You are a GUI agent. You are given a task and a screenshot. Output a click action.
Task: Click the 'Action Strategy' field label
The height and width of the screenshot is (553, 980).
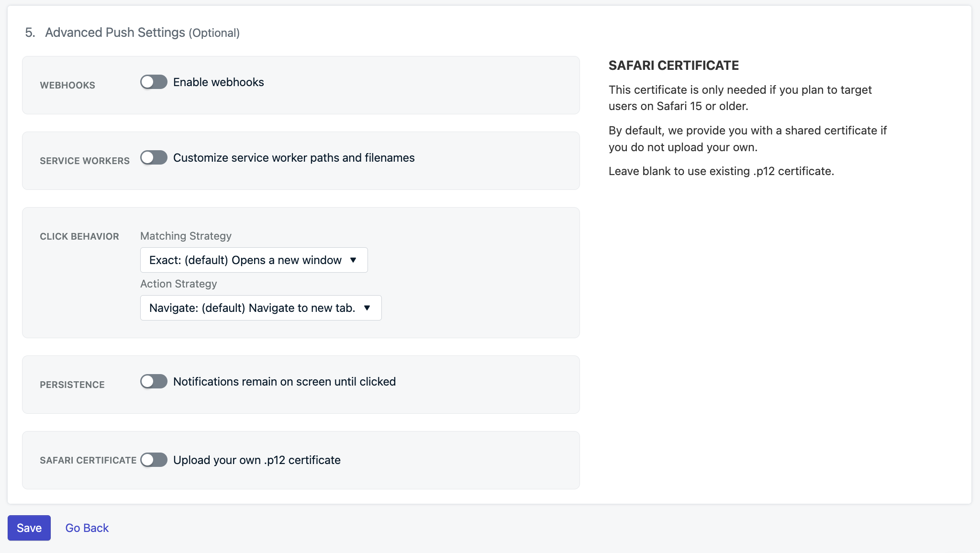coord(178,284)
